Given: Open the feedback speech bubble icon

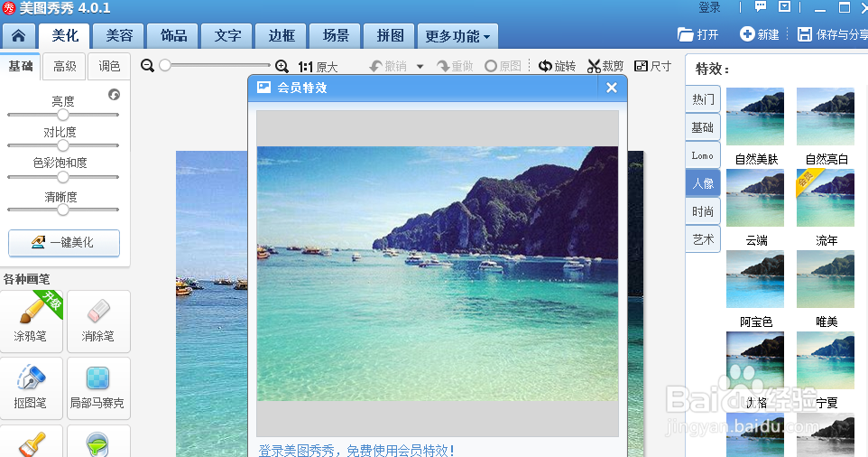Looking at the screenshot, I should (x=761, y=6).
